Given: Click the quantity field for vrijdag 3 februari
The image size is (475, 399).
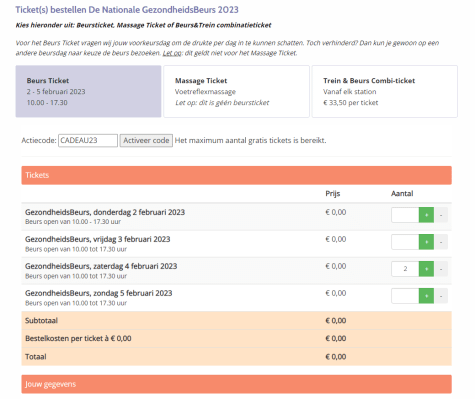Looking at the screenshot, I should click(x=405, y=242).
